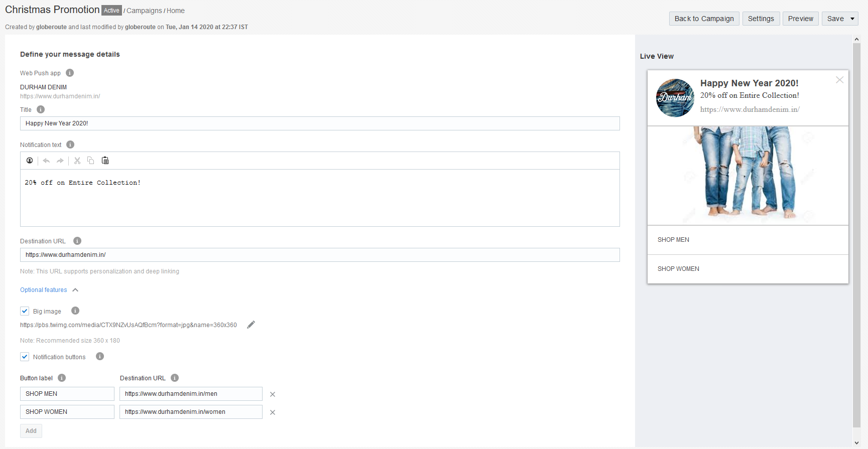Click the info icon beside main Destination URL
Viewport: 868px width, 449px height.
pyautogui.click(x=77, y=241)
